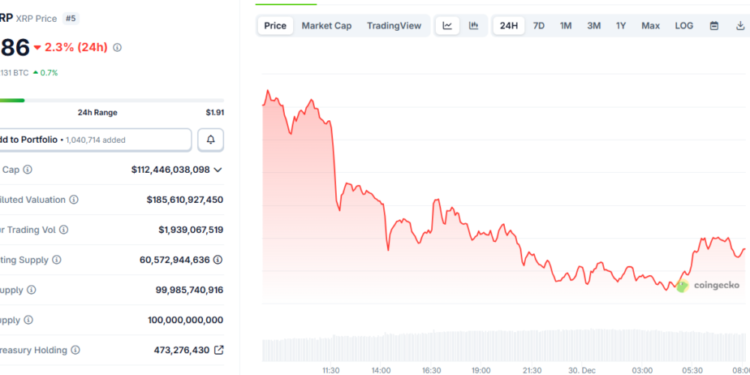
Task: Select the Market Cap chart tab
Action: pos(326,26)
